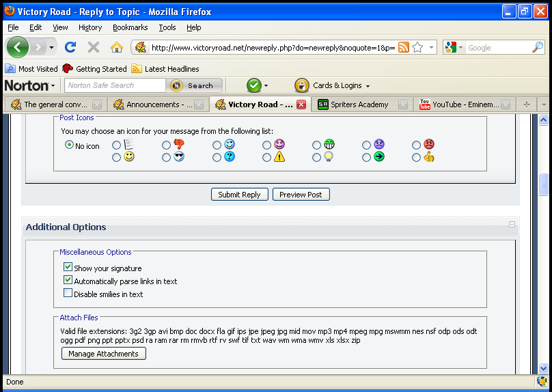
Task: Bookmark this page with the star icon
Action: [x=417, y=47]
